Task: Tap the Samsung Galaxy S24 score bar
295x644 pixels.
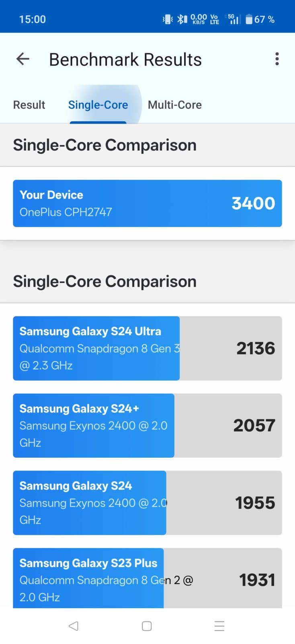Action: 147,503
